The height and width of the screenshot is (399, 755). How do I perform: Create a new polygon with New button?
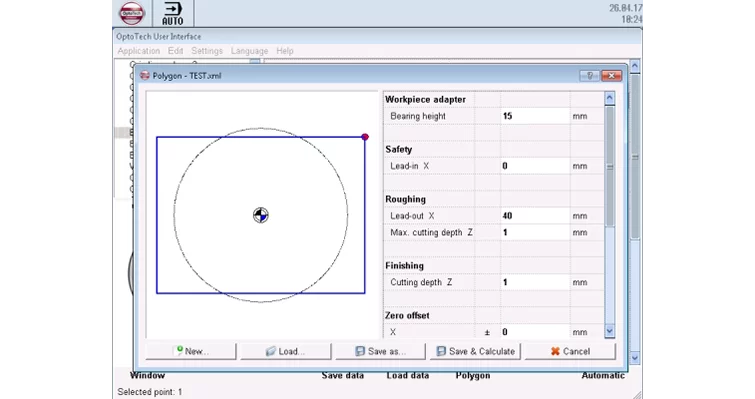pos(191,351)
